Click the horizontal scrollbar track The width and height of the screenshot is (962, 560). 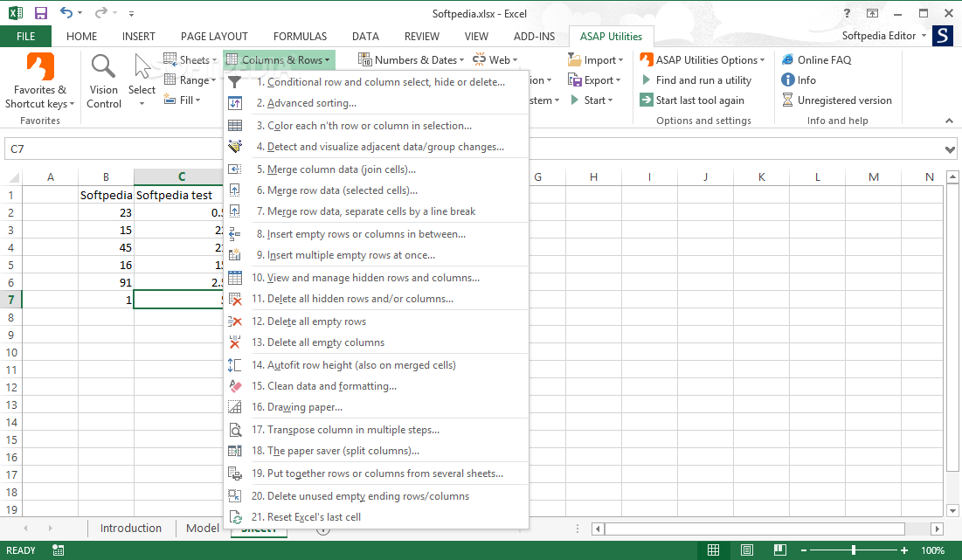click(755, 528)
